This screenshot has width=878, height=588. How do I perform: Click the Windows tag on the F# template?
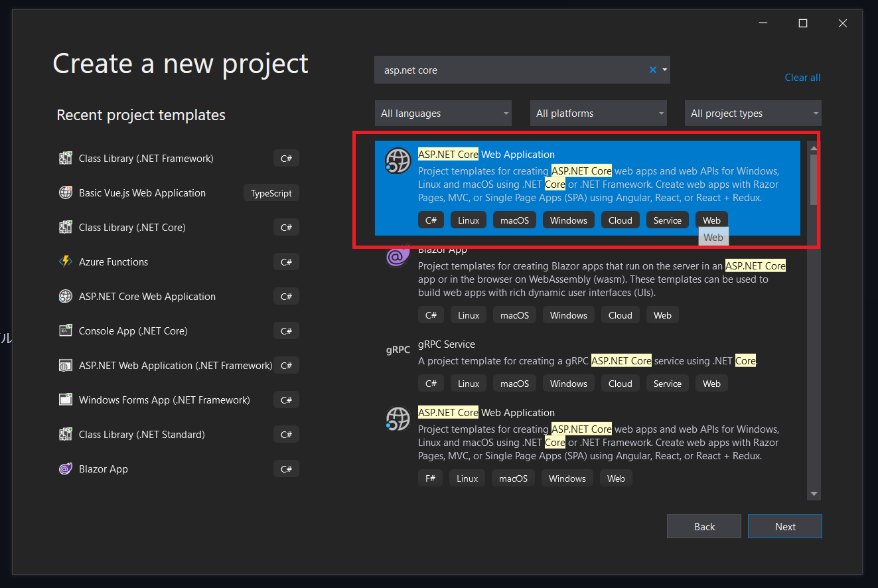[567, 478]
